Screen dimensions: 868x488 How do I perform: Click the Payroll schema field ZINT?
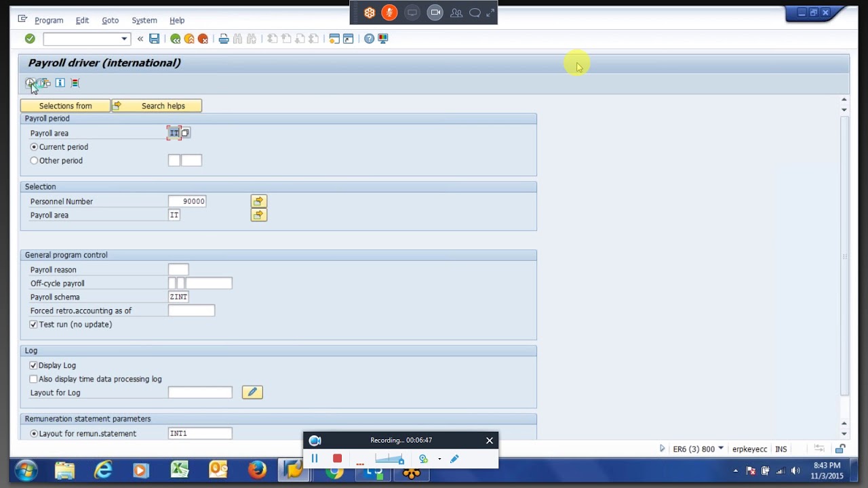point(178,297)
